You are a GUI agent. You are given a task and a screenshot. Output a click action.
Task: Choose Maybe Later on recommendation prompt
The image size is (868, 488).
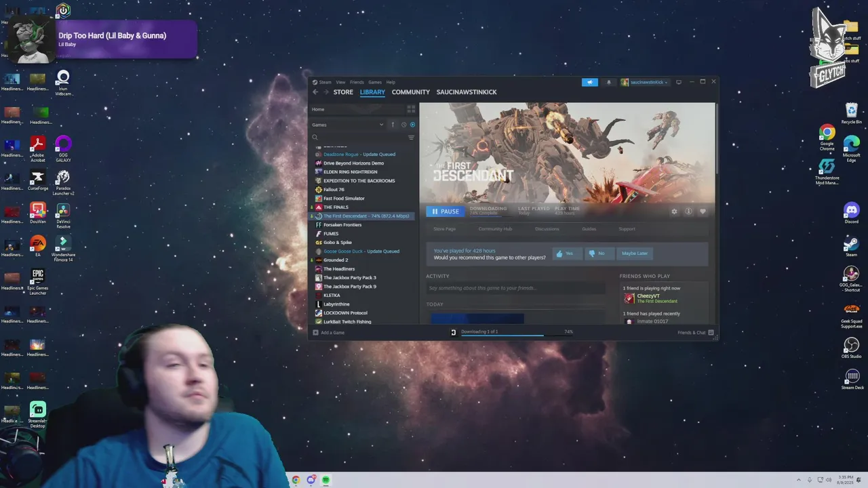pos(635,253)
